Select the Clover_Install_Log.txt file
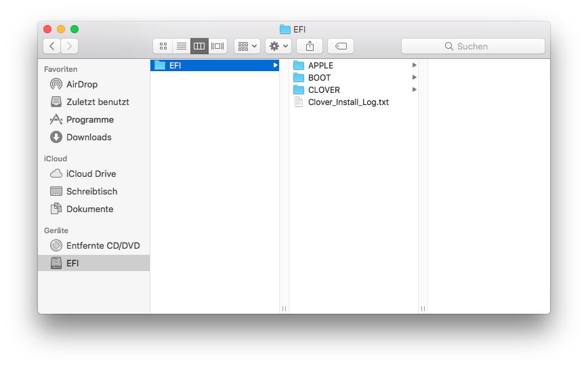Screen dimensions: 588x368 (355, 102)
